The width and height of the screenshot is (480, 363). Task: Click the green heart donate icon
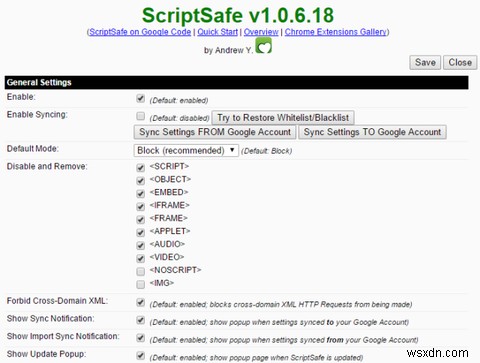(263, 46)
